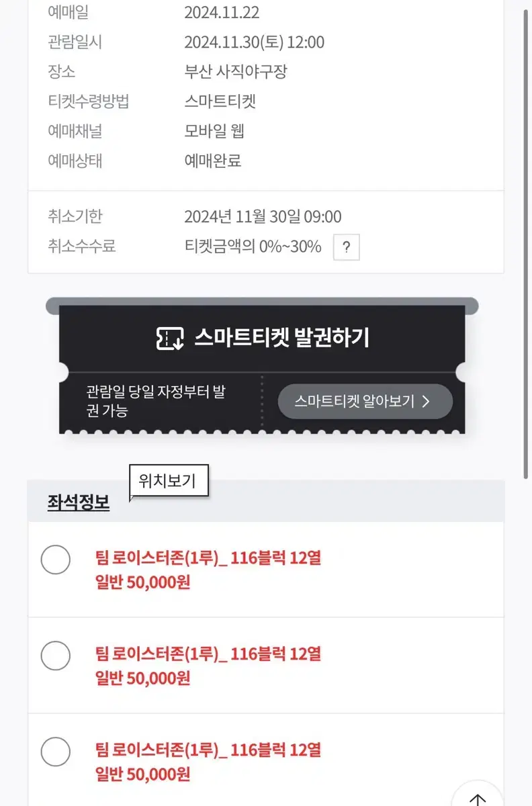
Task: Open the 위치보기 speech bubble
Action: (168, 482)
